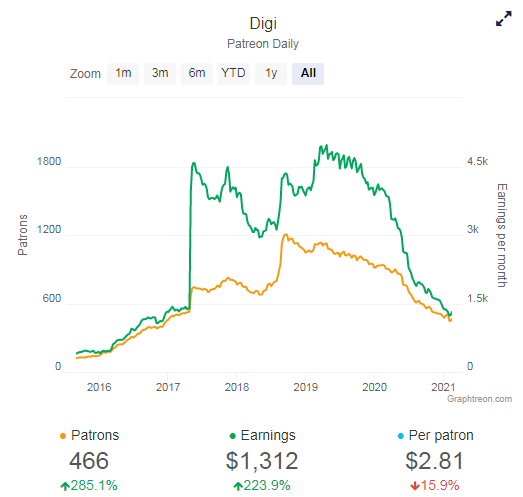Viewport: 523px width, 497px height.
Task: Click the 4.5k earnings axis label
Action: pyautogui.click(x=477, y=161)
